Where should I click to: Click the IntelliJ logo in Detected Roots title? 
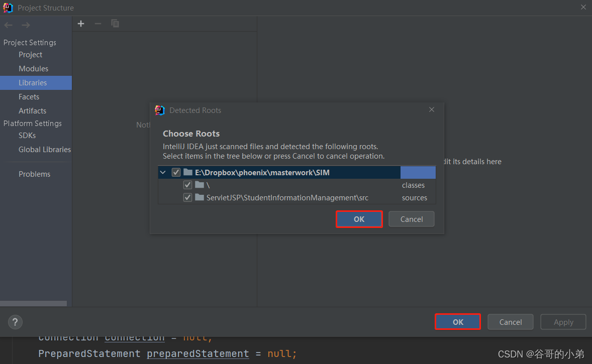coord(160,110)
